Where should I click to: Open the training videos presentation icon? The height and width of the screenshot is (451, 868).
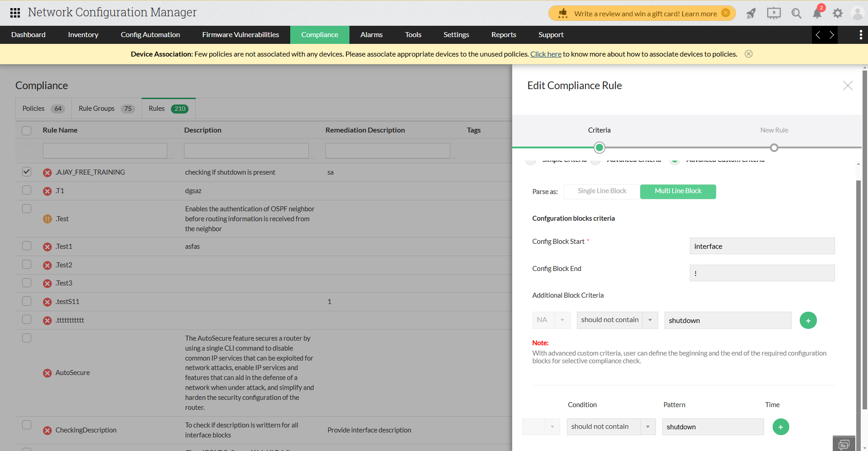point(774,13)
